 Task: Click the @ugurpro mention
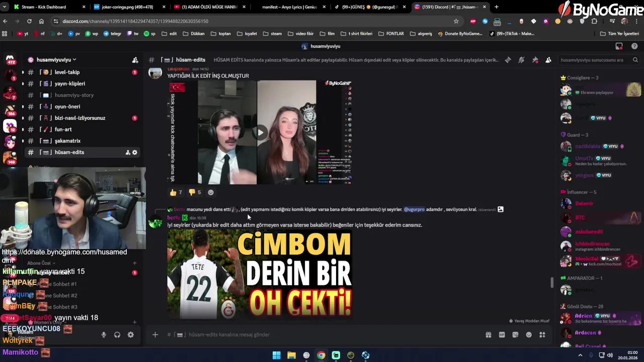coord(414,210)
